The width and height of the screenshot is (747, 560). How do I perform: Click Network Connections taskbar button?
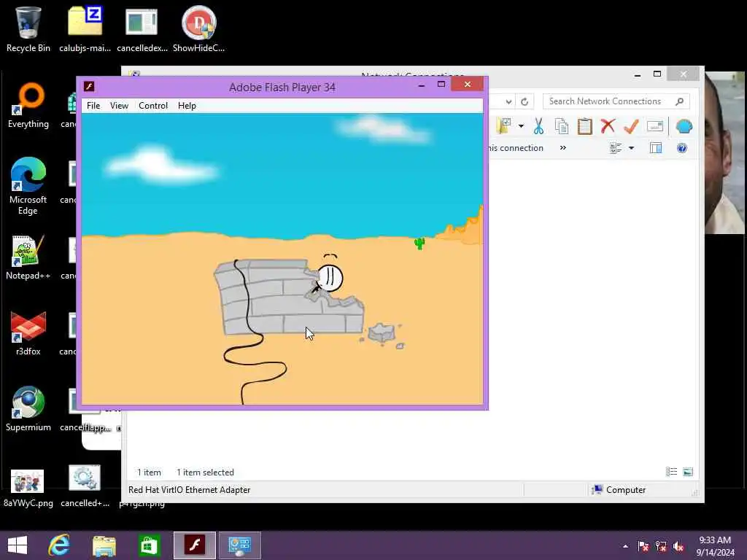239,545
